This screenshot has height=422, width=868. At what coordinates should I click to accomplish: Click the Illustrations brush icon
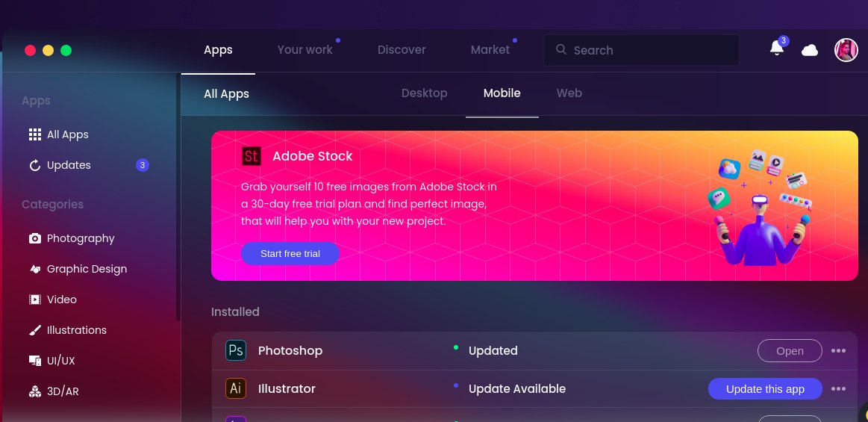tap(35, 330)
